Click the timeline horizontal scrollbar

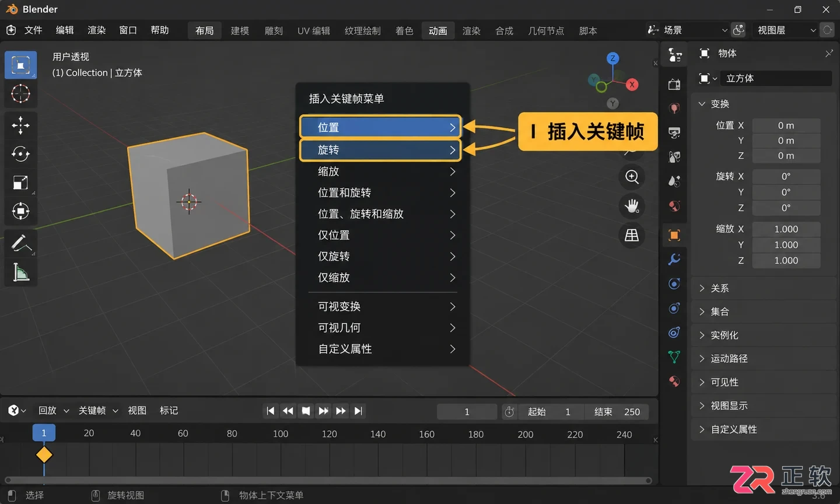[x=328, y=481]
